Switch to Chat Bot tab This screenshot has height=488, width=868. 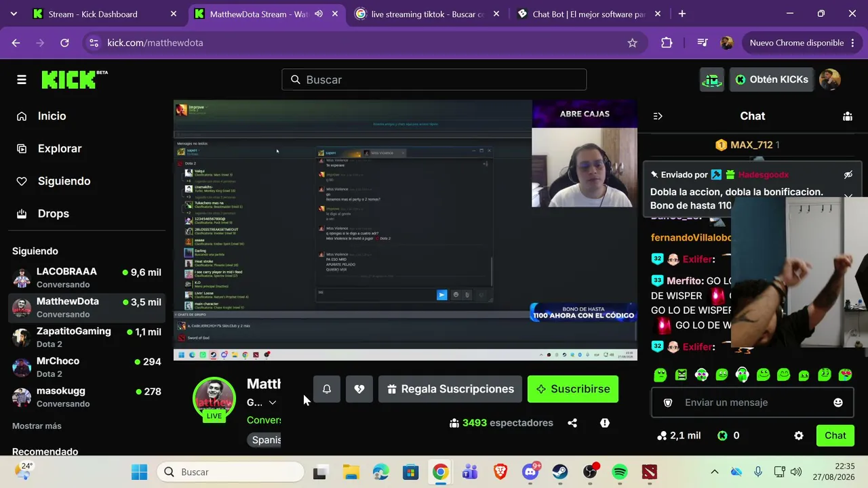pos(589,14)
